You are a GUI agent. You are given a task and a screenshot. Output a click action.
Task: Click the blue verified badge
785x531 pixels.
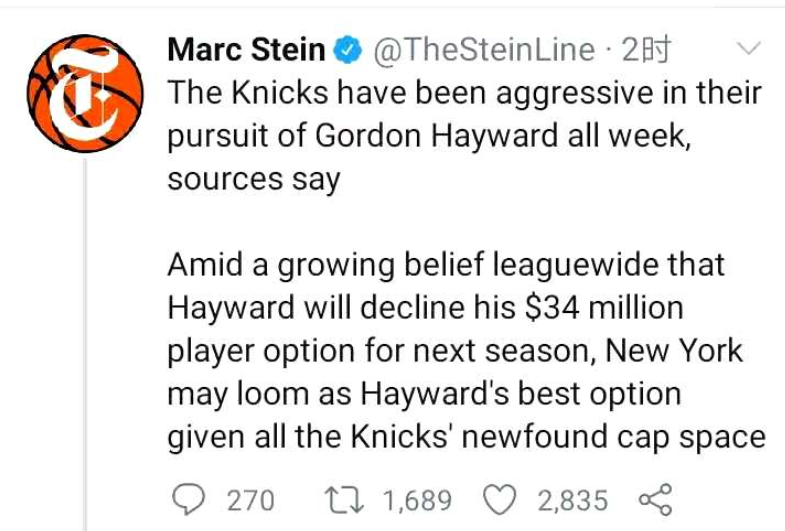point(347,51)
